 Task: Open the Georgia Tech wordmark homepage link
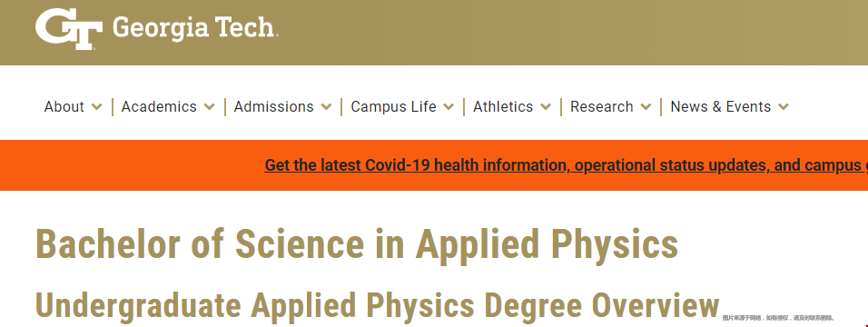pyautogui.click(x=194, y=28)
